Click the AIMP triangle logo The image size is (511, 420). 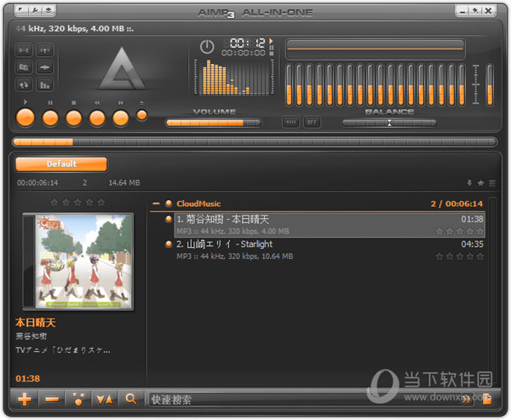(122, 69)
